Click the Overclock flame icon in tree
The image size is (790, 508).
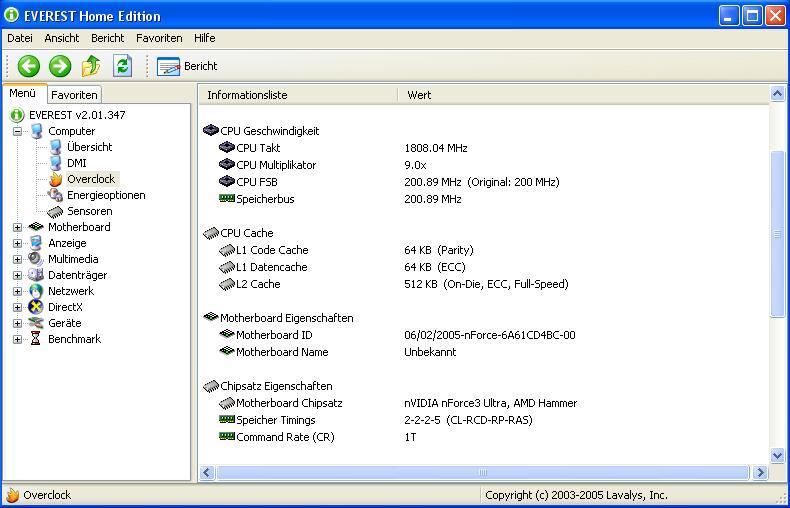coord(55,179)
